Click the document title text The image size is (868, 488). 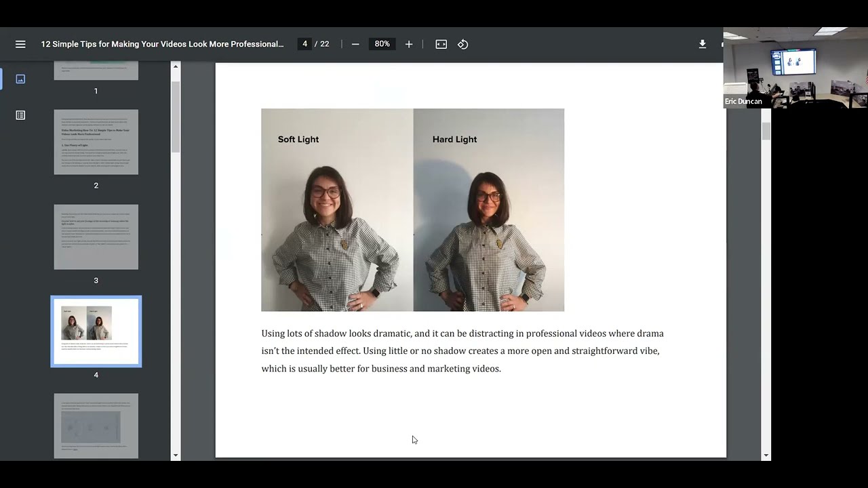(x=162, y=44)
